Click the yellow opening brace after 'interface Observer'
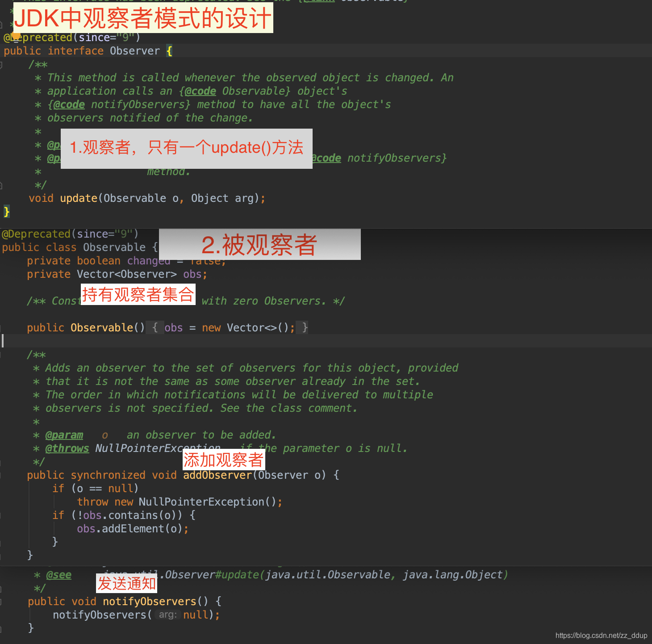Screen dimensions: 652x644 coord(169,51)
